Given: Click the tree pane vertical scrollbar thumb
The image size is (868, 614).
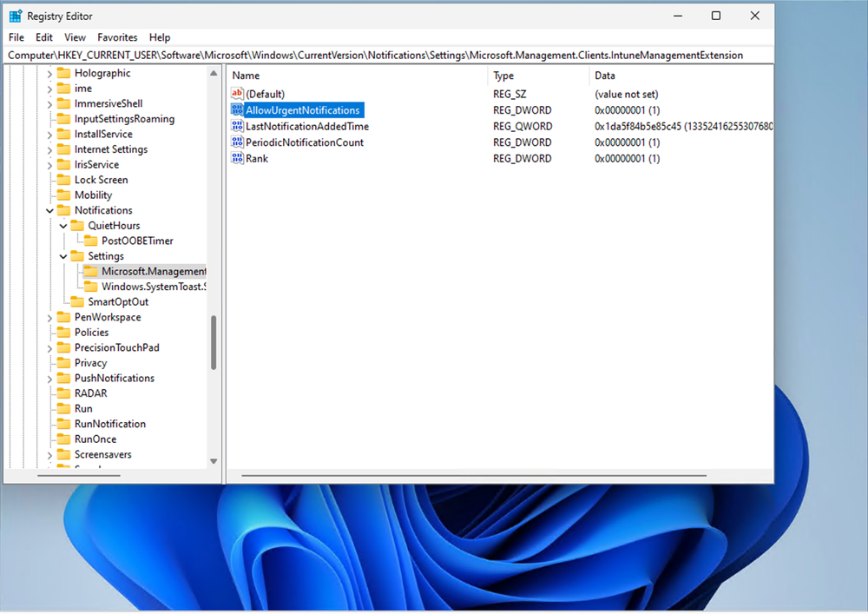Looking at the screenshot, I should (214, 342).
